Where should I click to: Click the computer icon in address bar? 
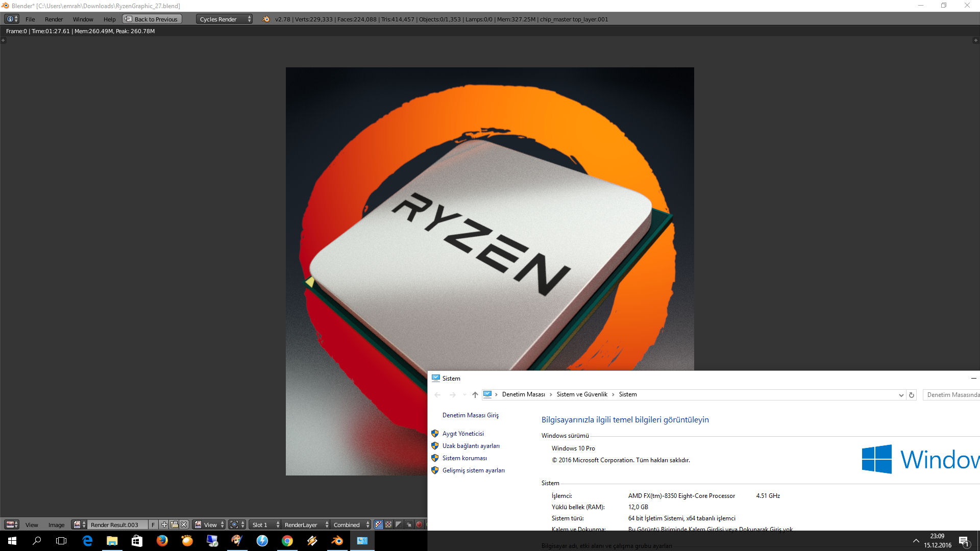[x=487, y=394]
